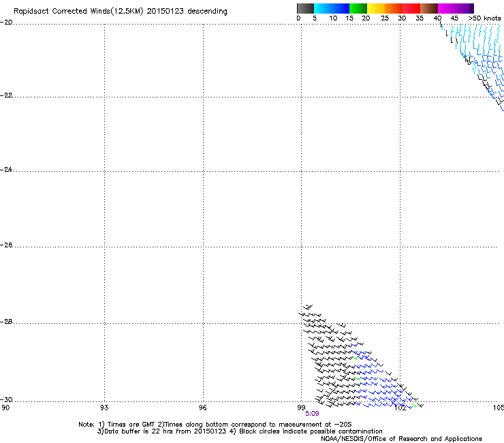504x443 pixels.
Task: Click the yellow 20-25 knots color swatch
Action: click(376, 8)
